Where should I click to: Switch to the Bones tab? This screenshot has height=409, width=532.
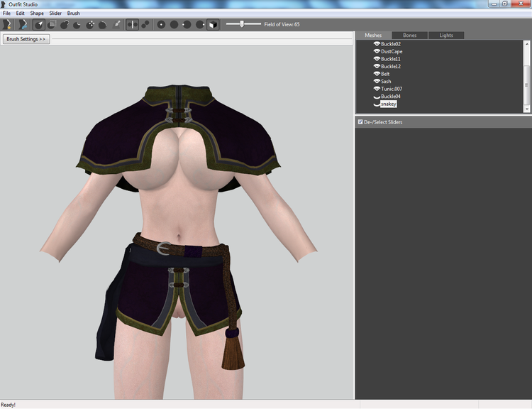[409, 36]
